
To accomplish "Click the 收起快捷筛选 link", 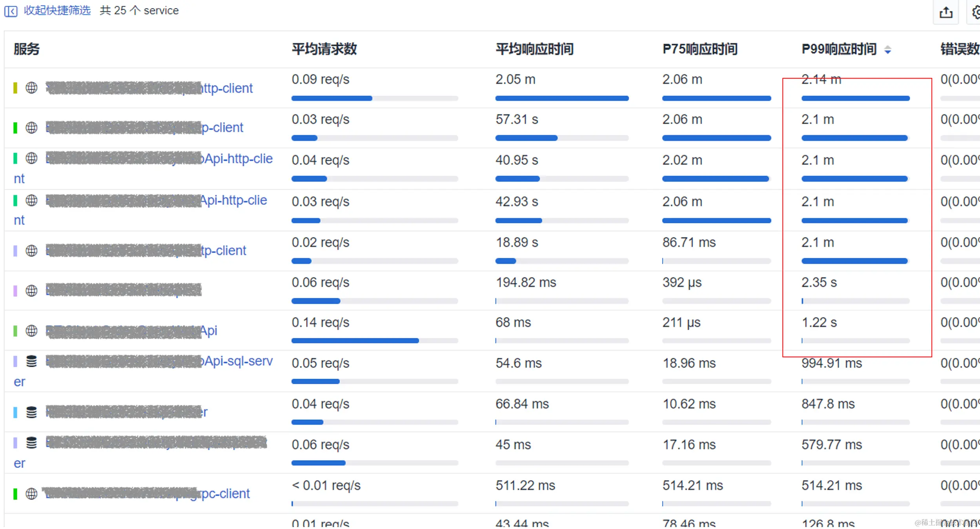I will pos(57,10).
